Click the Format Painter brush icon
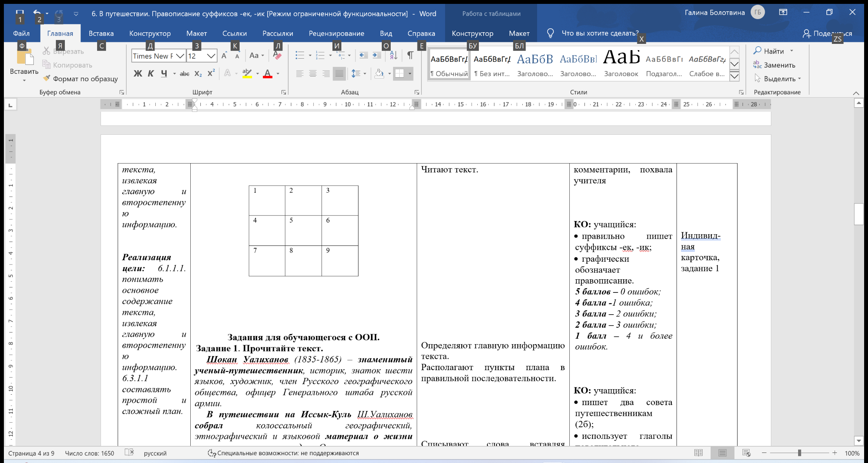868x463 pixels. (47, 78)
